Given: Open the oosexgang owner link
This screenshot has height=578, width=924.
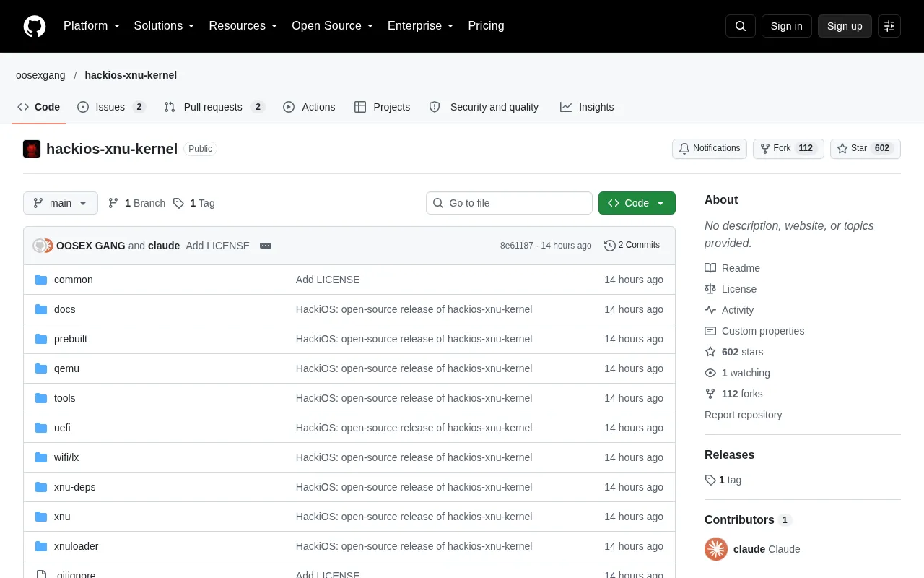Looking at the screenshot, I should coord(40,75).
